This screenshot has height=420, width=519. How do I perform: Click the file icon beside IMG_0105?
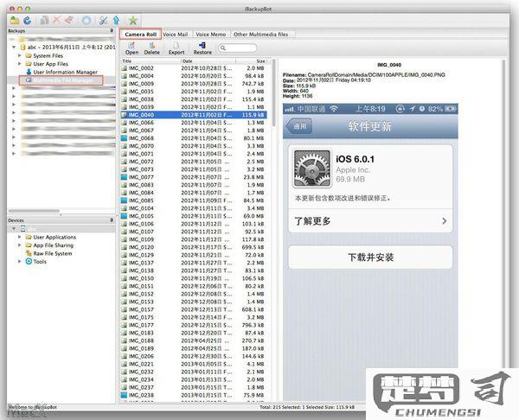coord(124,216)
